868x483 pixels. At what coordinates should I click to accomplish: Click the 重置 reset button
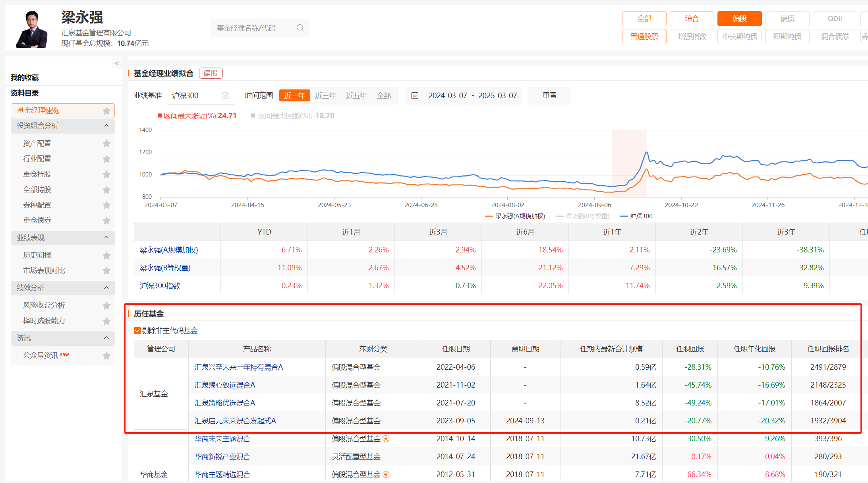(549, 95)
